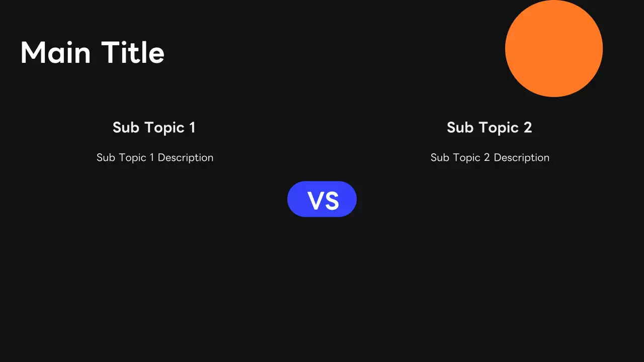Select the bold "Sub Topic 2" heading
This screenshot has height=362, width=644.
pos(489,128)
